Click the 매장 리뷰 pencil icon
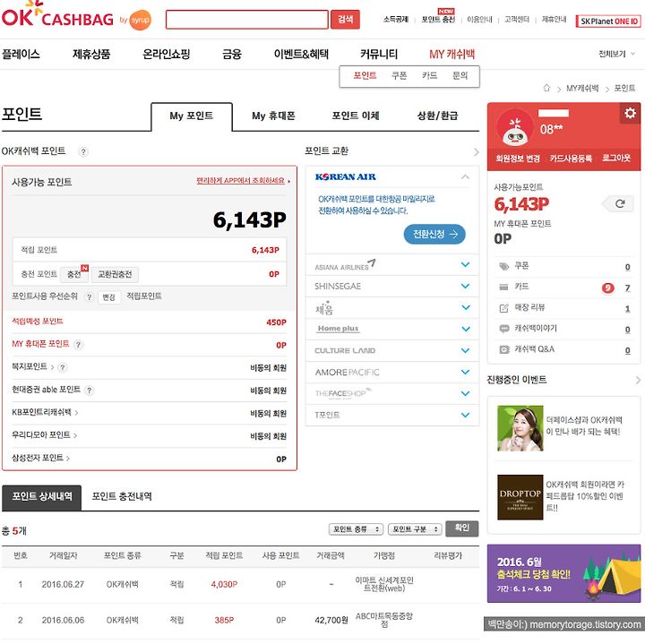The image size is (645, 644). (503, 308)
